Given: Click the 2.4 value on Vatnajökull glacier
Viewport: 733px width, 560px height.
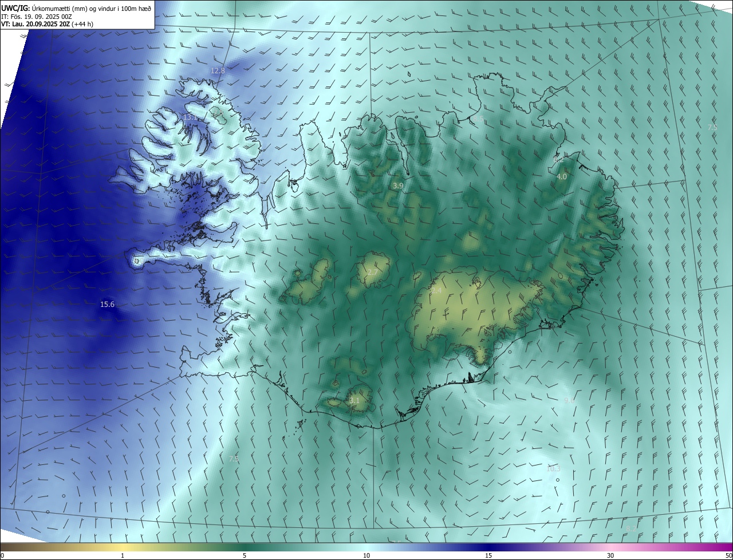Looking at the screenshot, I should 436,291.
